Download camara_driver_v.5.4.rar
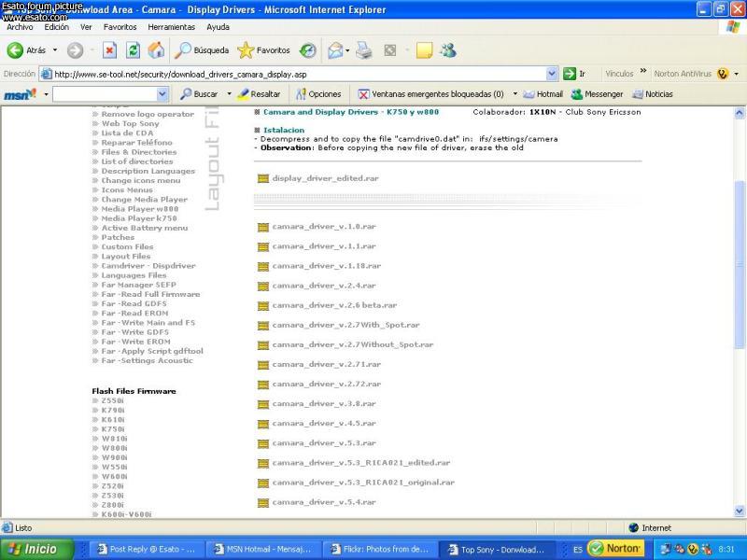This screenshot has width=747, height=560. click(x=324, y=502)
